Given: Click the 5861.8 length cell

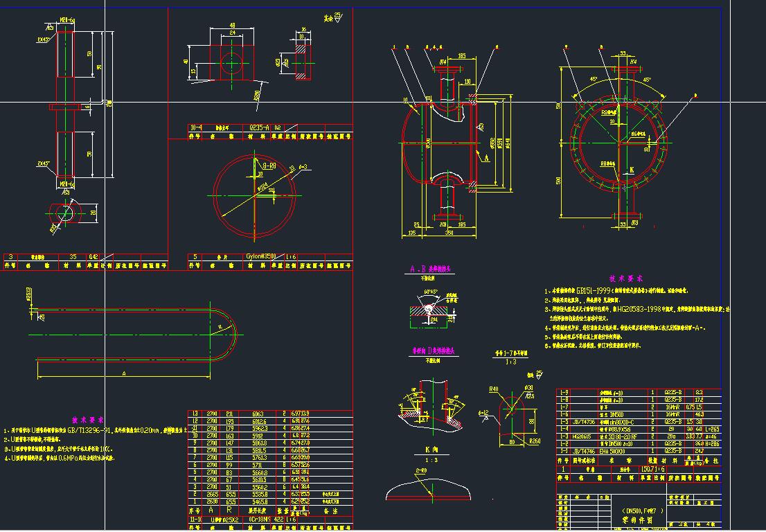Looking at the screenshot, I should (260, 443).
